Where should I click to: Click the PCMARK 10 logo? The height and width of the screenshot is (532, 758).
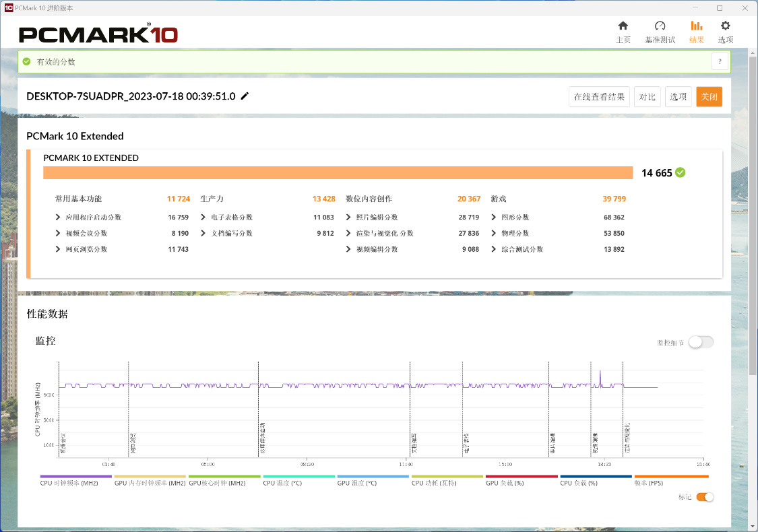pos(98,34)
